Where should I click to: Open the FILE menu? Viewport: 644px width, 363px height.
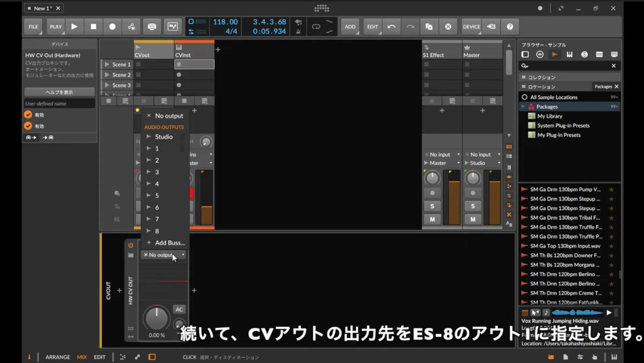33,26
